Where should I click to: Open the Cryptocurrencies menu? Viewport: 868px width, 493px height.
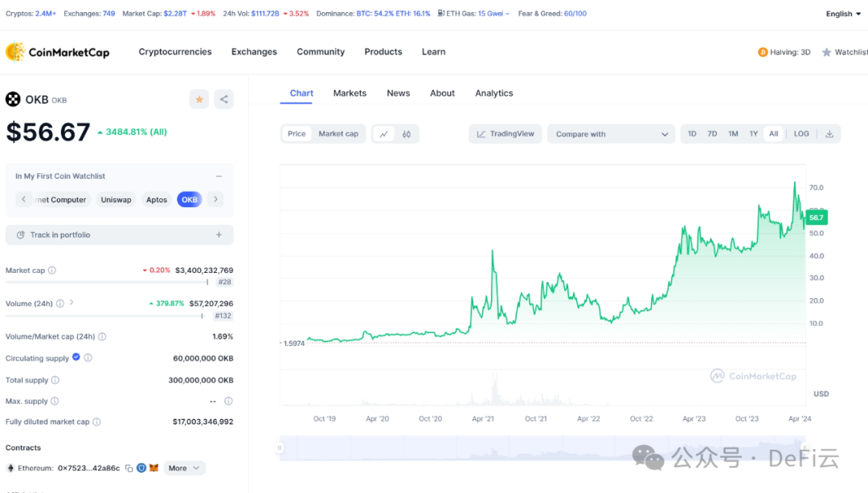point(175,52)
